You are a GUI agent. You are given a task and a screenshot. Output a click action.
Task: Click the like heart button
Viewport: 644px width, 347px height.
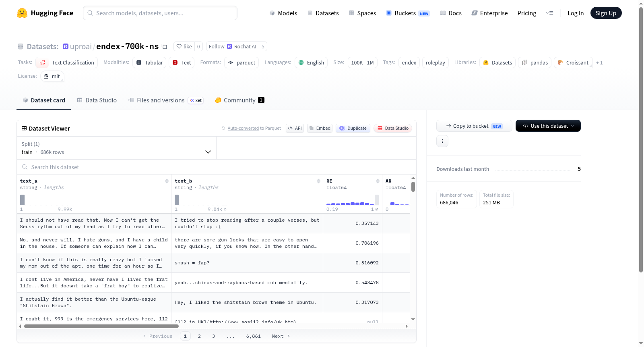pyautogui.click(x=184, y=46)
